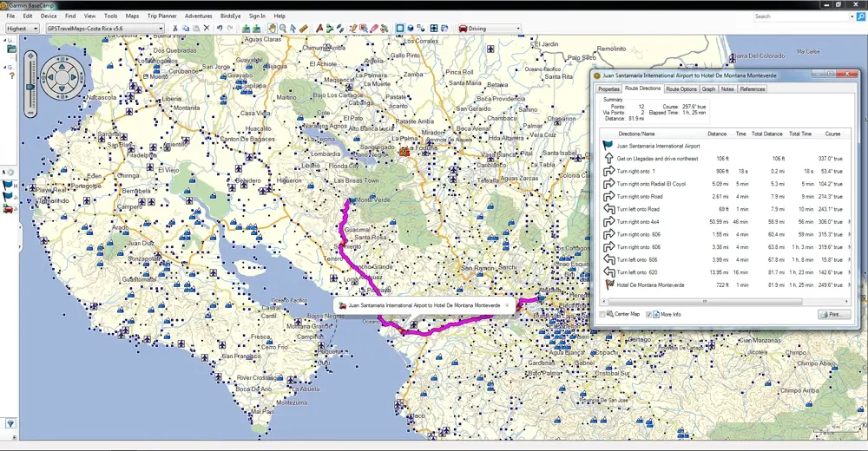Open the File menu
This screenshot has height=451, width=868.
(10, 16)
